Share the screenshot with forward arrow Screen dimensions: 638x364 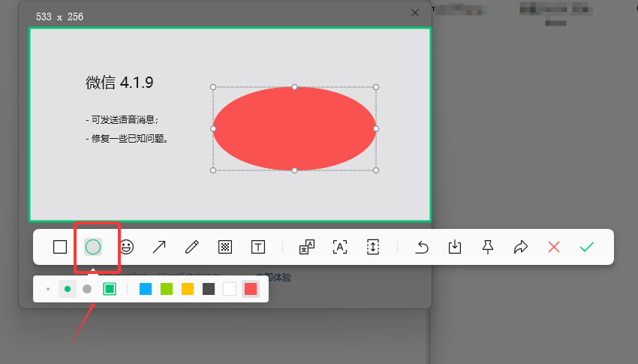pyautogui.click(x=520, y=247)
